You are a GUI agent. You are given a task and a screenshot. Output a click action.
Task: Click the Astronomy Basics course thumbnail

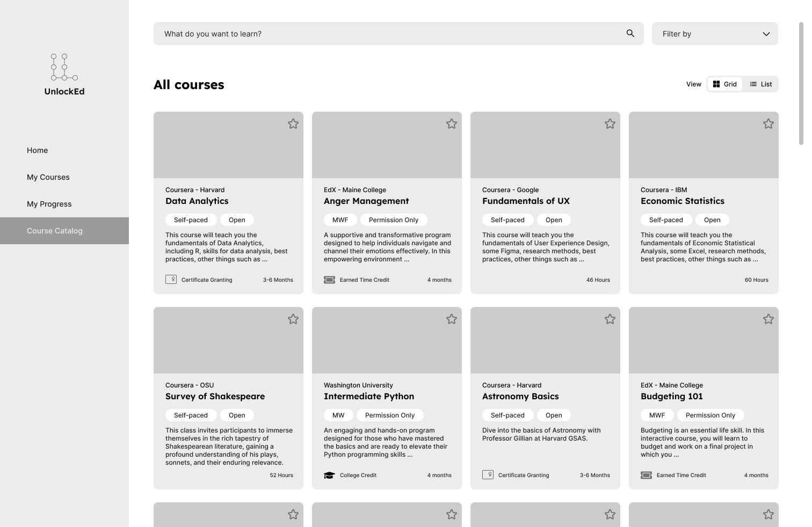point(545,340)
